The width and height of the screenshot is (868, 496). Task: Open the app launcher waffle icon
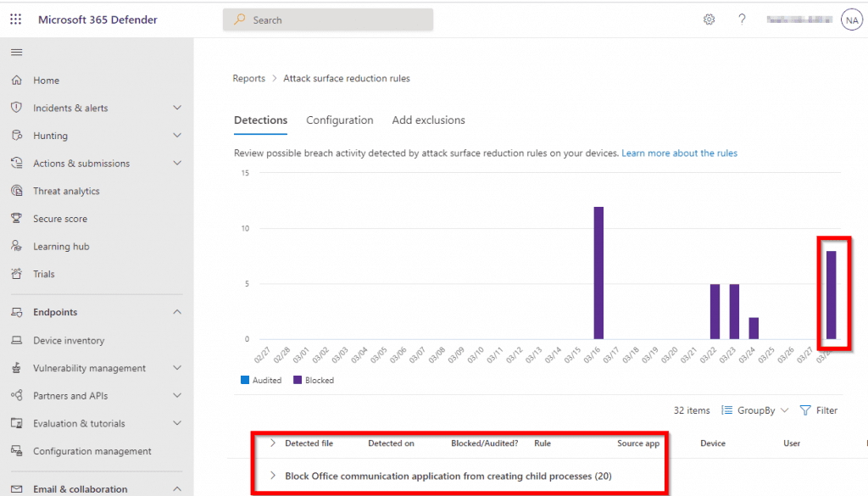pyautogui.click(x=16, y=20)
